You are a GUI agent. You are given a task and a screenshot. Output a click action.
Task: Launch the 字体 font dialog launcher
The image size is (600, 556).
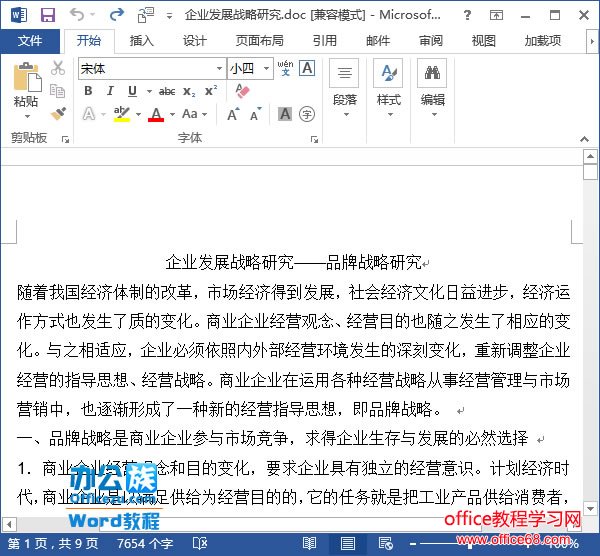pos(314,139)
